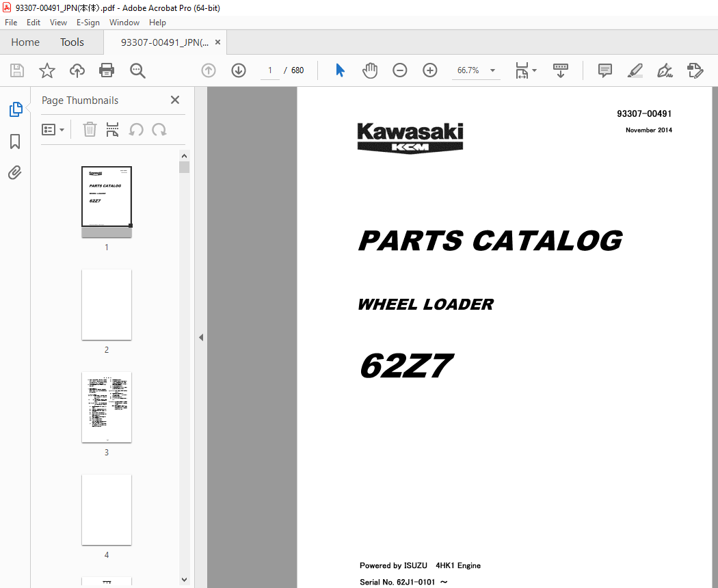
Task: Select page 4 thumbnail
Action: (107, 509)
